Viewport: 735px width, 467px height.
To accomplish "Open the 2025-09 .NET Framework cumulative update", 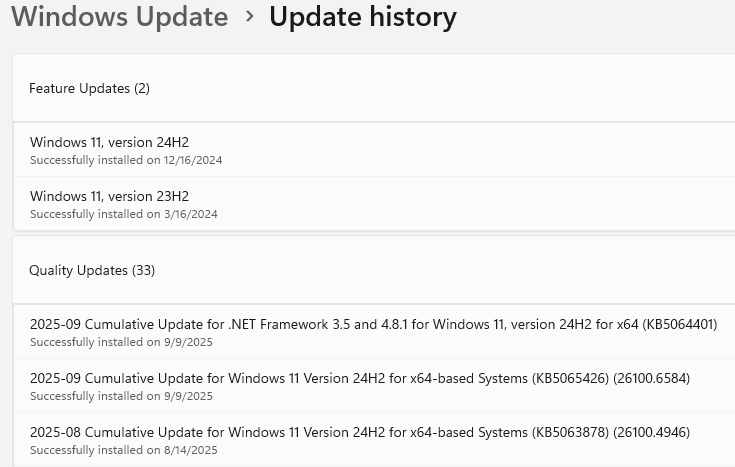I will [300, 324].
